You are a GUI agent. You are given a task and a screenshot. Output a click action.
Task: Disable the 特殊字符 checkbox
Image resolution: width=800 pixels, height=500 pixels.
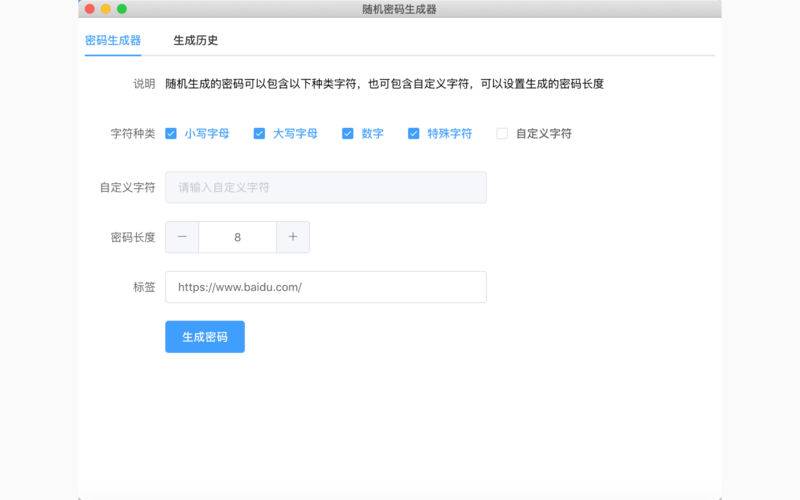414,134
